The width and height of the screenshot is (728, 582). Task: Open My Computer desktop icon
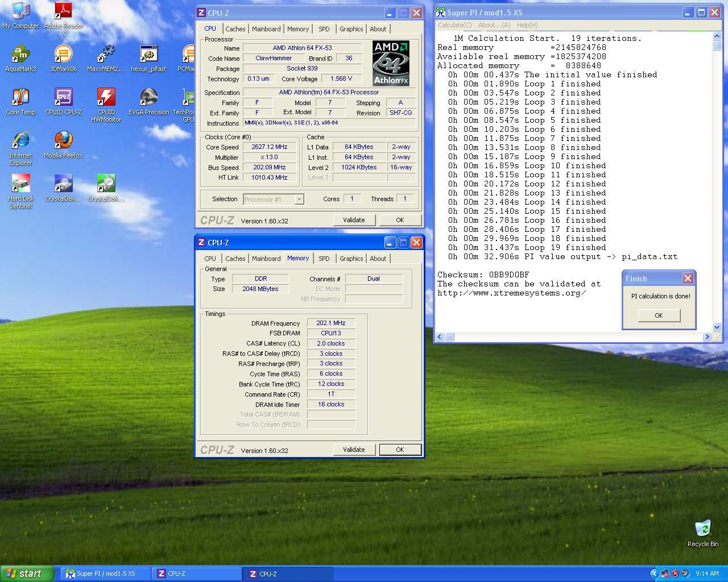(20, 15)
